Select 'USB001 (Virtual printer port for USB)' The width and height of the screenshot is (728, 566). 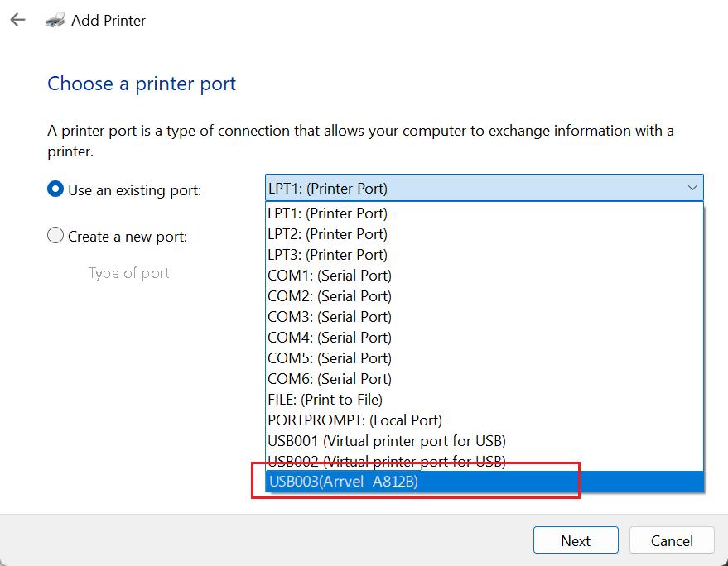tap(485, 441)
